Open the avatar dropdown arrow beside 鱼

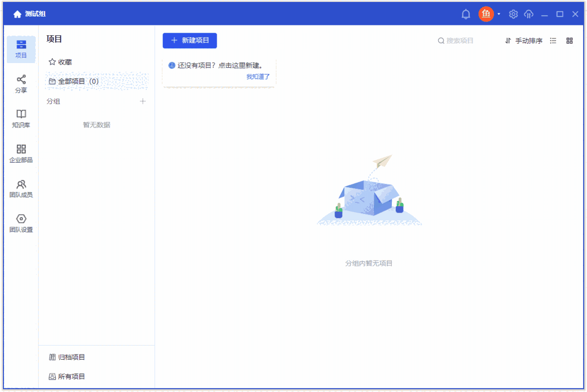tap(497, 14)
